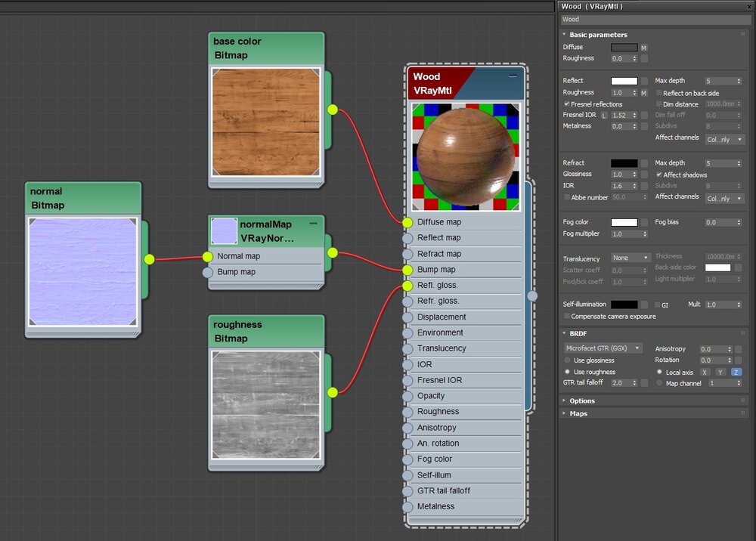
Task: Expand the Maps rollout
Action: (578, 414)
